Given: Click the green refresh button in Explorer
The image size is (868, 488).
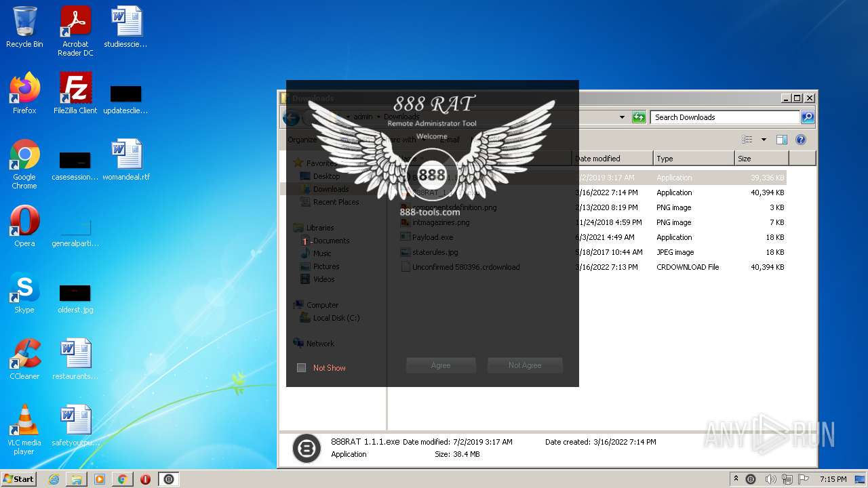Looking at the screenshot, I should point(639,117).
